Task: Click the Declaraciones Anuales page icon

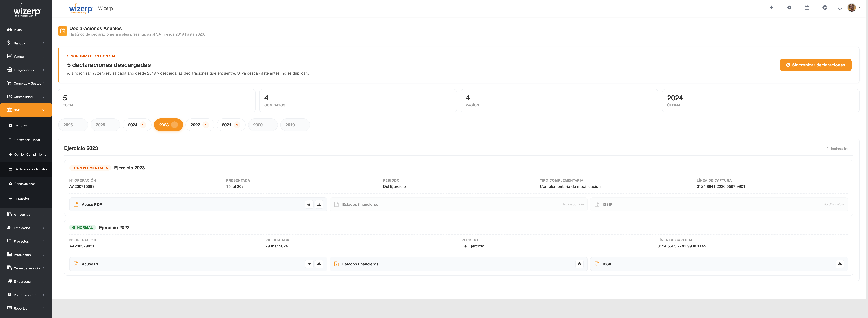Action: pyautogui.click(x=62, y=31)
